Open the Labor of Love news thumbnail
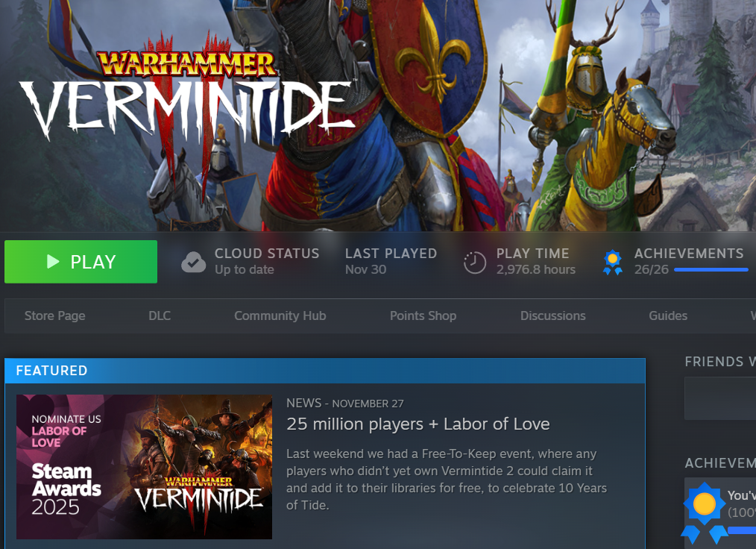The width and height of the screenshot is (756, 549). (144, 466)
